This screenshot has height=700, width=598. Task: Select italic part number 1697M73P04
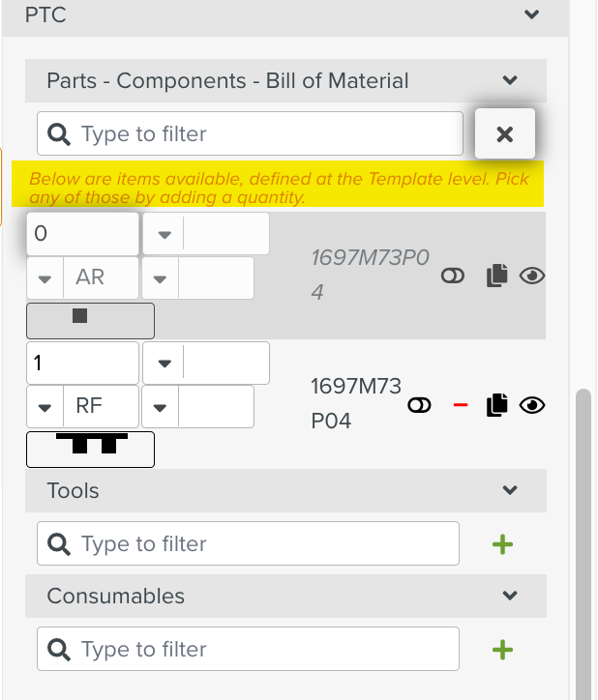(370, 275)
